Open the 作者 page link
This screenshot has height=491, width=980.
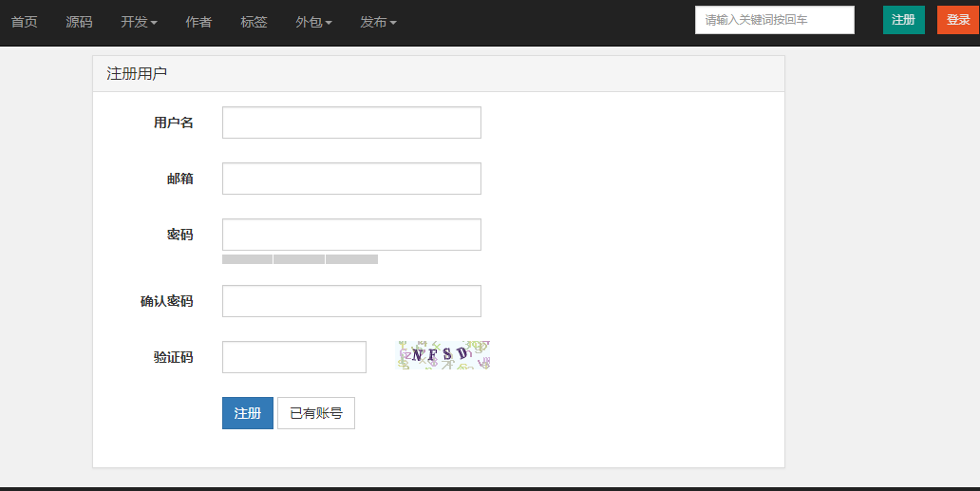(198, 22)
